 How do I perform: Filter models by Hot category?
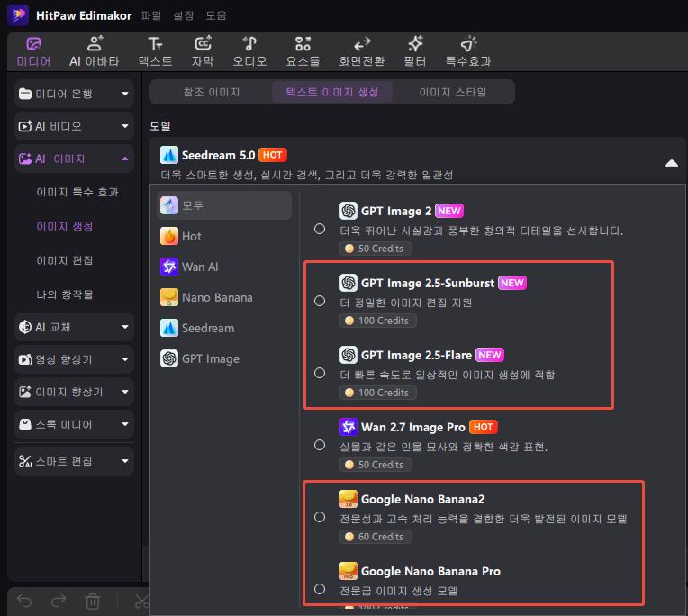tap(224, 236)
